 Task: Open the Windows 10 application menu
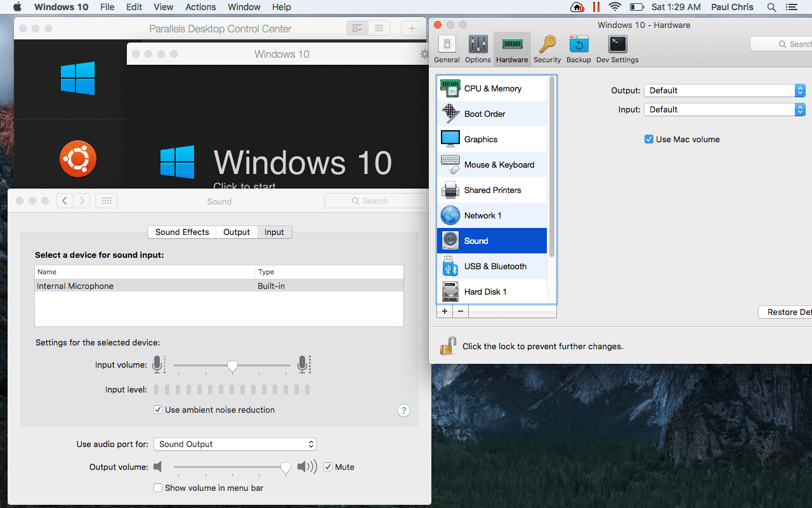pos(62,7)
